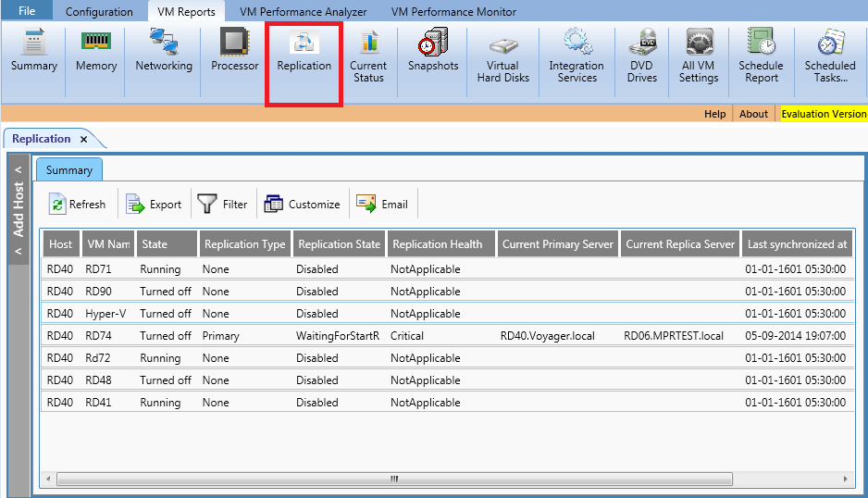Select the RD74 VM name cell
Image resolution: width=868 pixels, height=498 pixels.
point(98,336)
